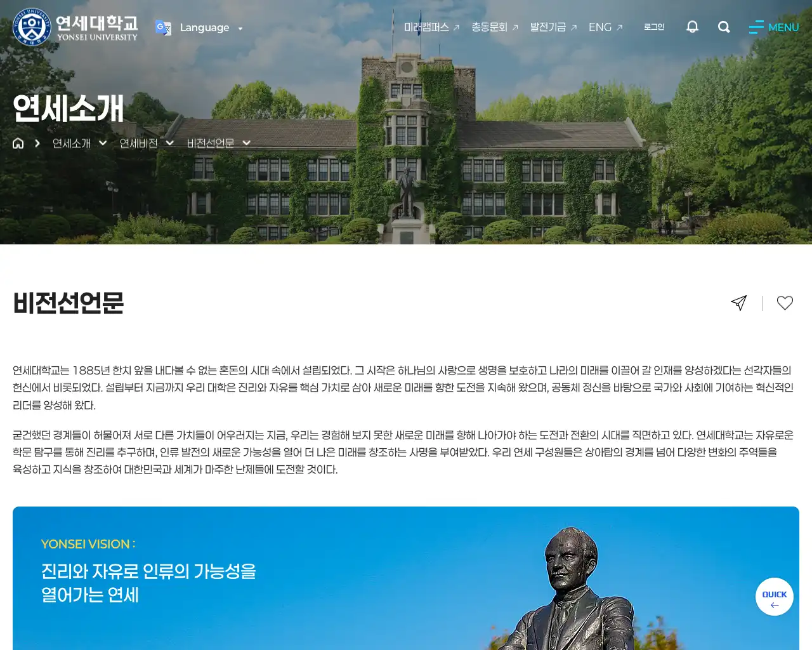The height and width of the screenshot is (650, 812).
Task: Expand the 비전선언문 breadcrumb dropdown
Action: pyautogui.click(x=218, y=143)
